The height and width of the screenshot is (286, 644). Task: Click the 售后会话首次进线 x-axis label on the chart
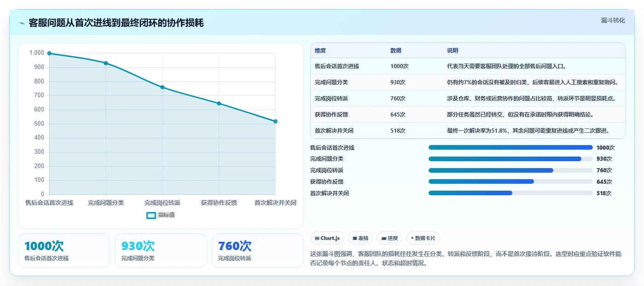(49, 203)
